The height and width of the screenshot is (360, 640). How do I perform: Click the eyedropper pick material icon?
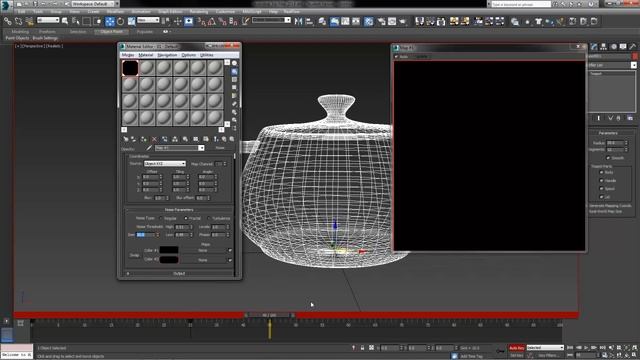point(149,148)
